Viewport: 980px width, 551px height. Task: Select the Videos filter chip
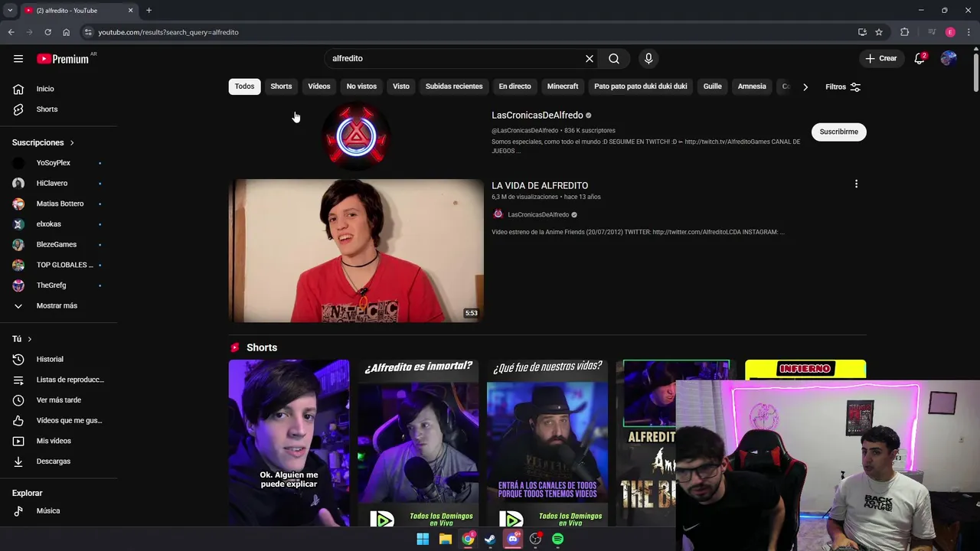(x=319, y=86)
